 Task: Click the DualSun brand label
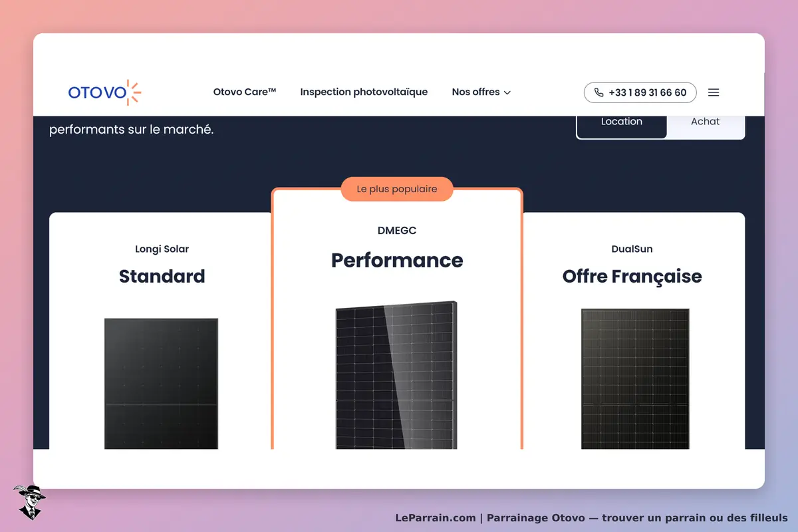coord(632,249)
